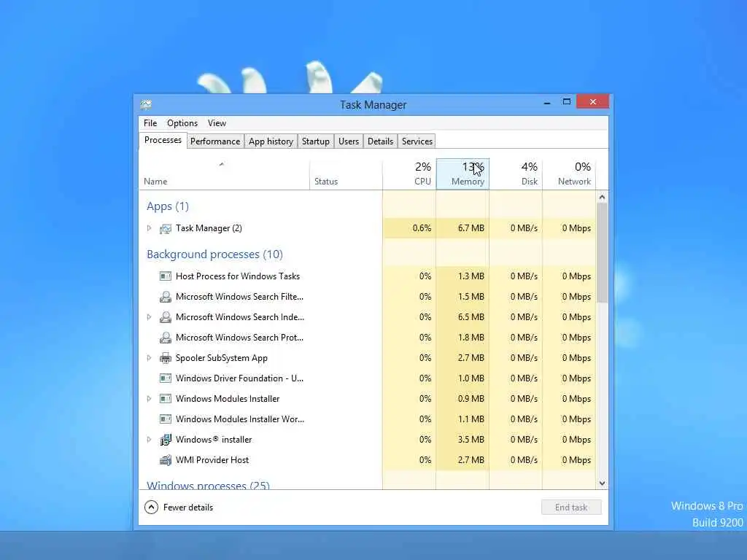Open the View menu

coord(217,122)
